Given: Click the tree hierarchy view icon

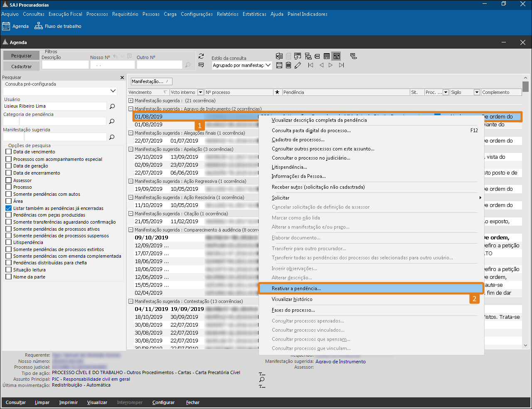Looking at the screenshot, I should (308, 56).
